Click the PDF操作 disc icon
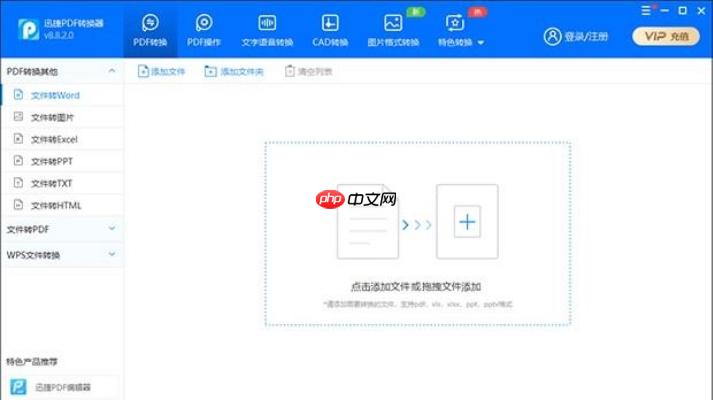Screen dimensions: 713x400 pos(204,22)
